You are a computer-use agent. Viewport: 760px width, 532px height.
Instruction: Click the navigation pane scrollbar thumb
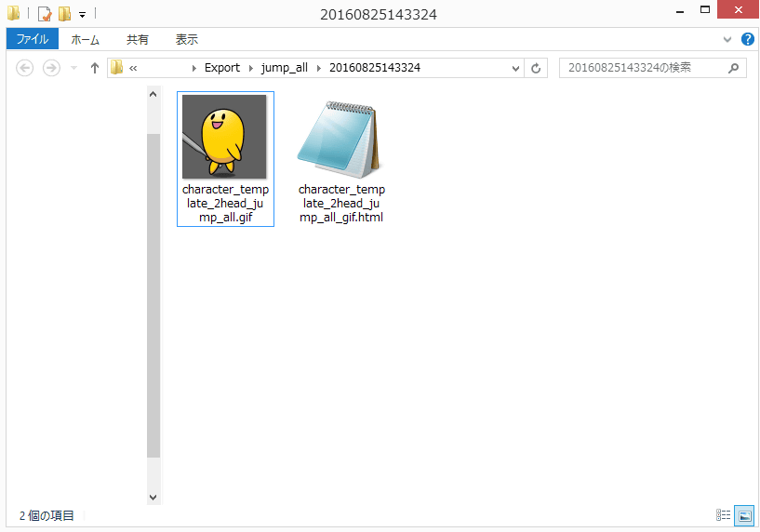tap(153, 296)
